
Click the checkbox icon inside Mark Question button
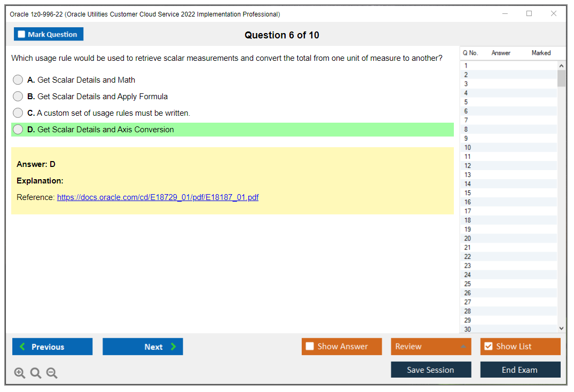coord(21,34)
